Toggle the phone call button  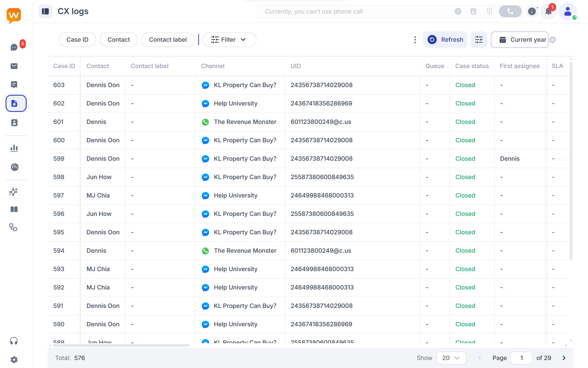(x=510, y=11)
